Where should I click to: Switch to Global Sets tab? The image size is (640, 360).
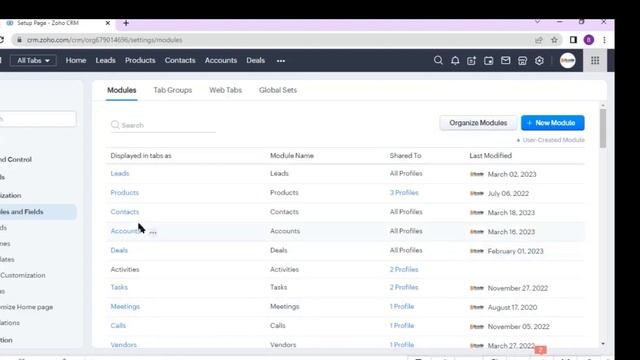pos(278,90)
